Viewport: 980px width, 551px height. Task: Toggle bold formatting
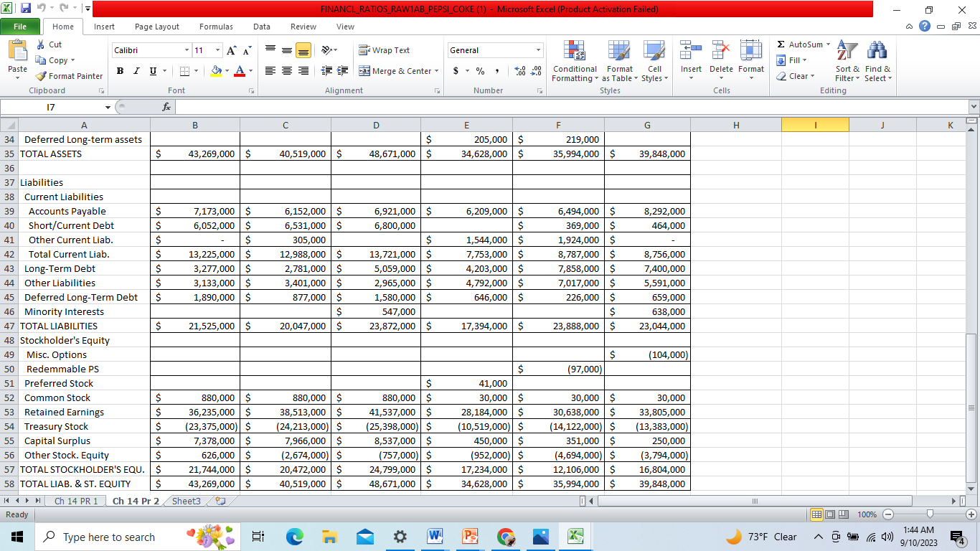(120, 72)
